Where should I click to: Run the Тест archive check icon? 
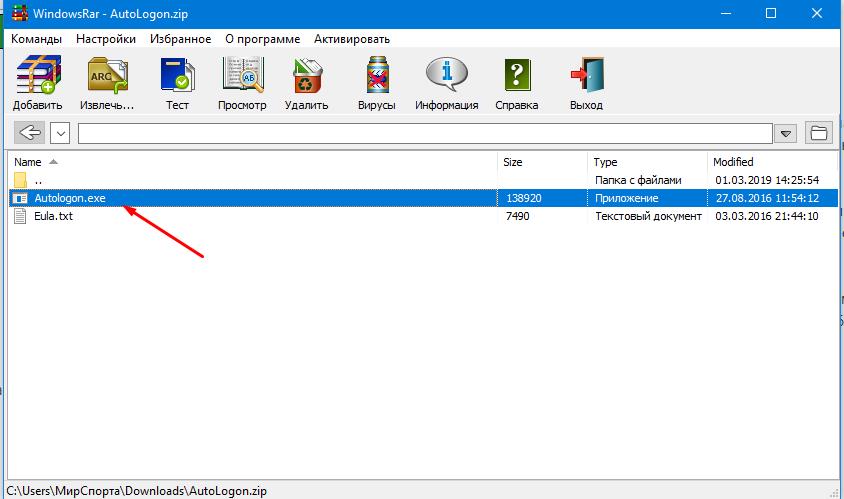178,75
